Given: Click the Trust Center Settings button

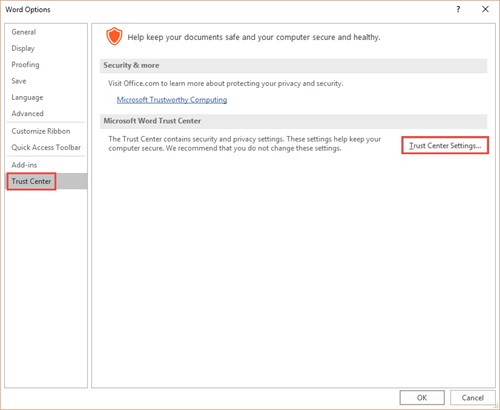Looking at the screenshot, I should click(445, 145).
